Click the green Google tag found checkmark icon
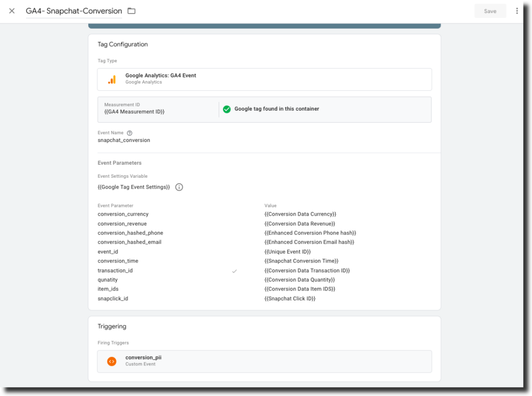The image size is (532, 396). pyautogui.click(x=227, y=109)
